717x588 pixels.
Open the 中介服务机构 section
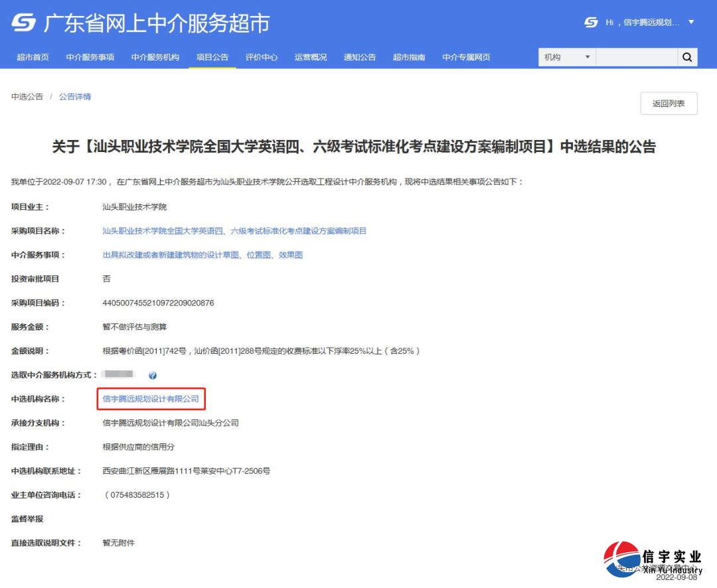coord(155,57)
